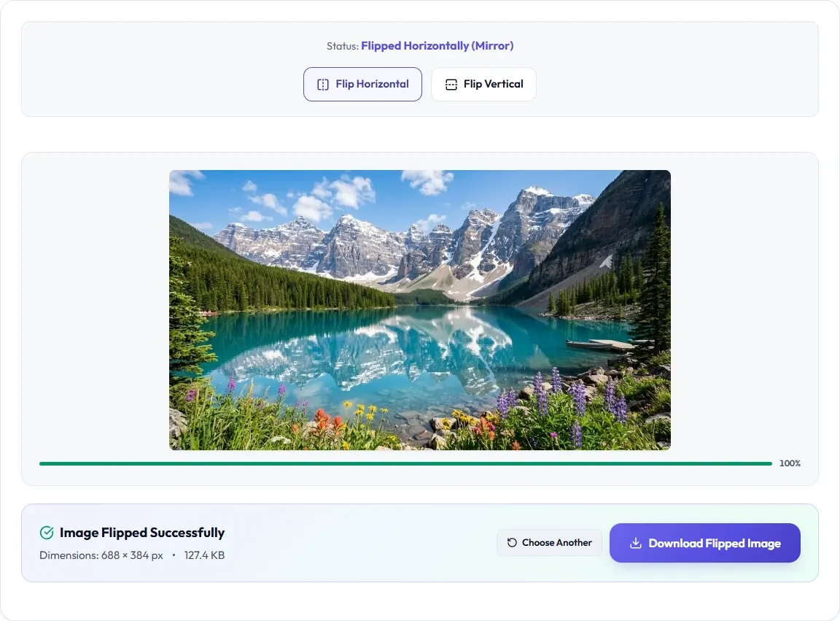
Task: Click the Status: label
Action: (342, 46)
